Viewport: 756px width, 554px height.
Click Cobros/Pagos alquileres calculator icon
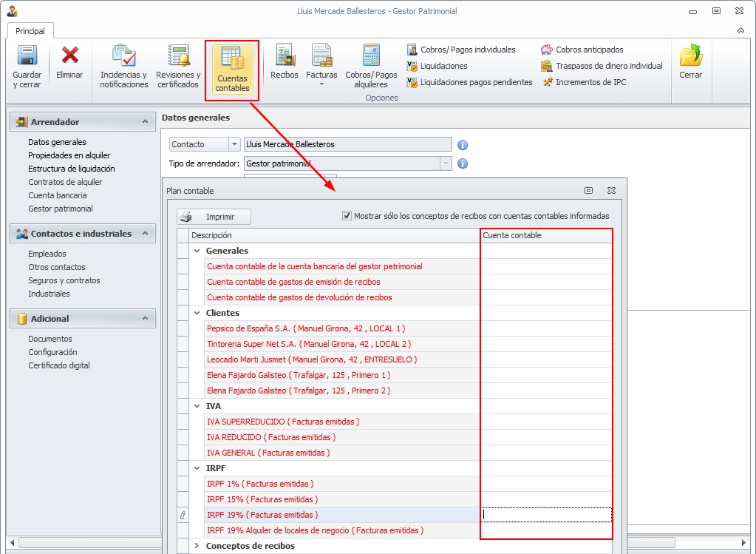pyautogui.click(x=371, y=56)
